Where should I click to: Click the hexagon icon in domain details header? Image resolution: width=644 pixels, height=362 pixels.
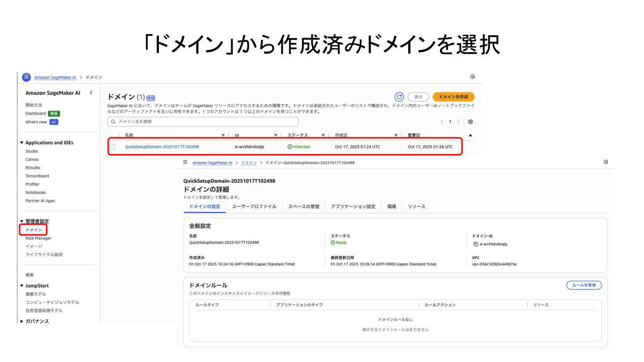point(606,162)
